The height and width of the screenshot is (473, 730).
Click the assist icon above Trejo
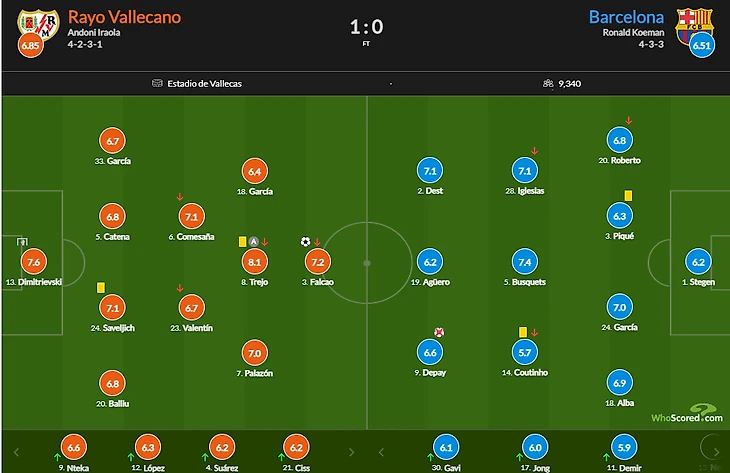coord(254,241)
